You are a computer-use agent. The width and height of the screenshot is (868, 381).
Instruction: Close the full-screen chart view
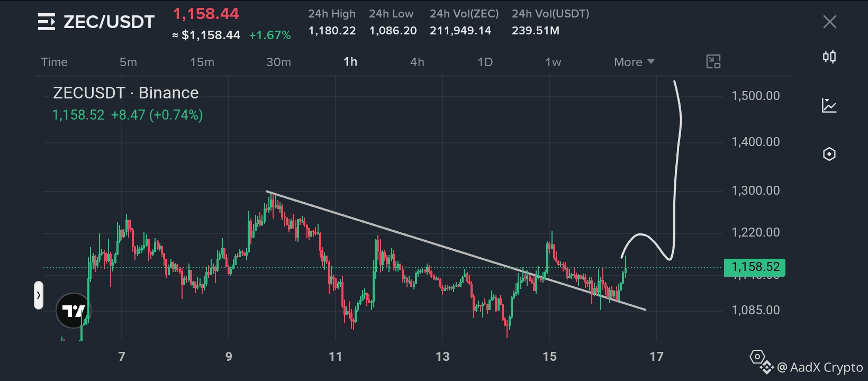(830, 22)
